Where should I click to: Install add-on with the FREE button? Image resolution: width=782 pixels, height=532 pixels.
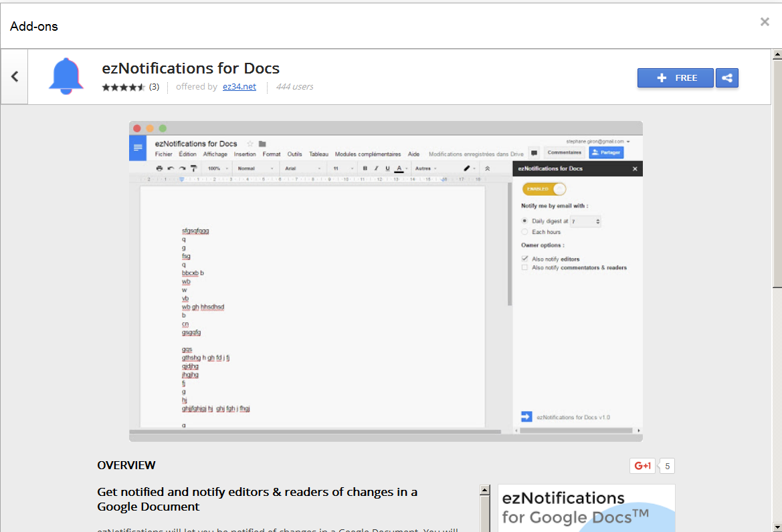675,78
